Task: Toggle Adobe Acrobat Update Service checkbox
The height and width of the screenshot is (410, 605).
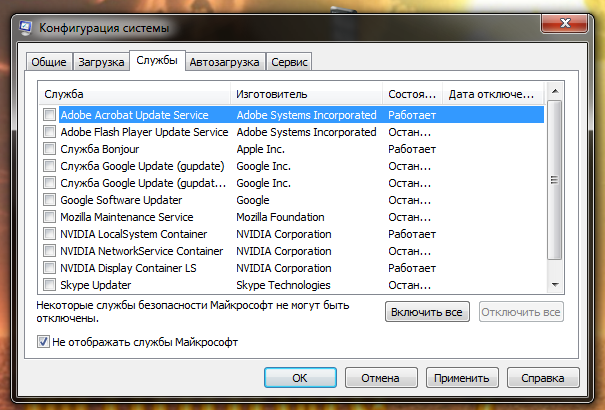Action: [x=49, y=115]
